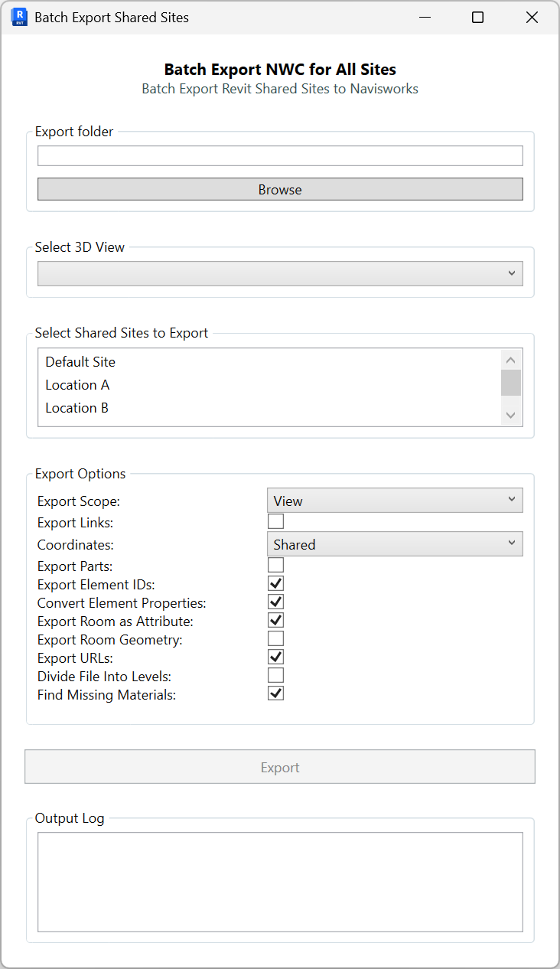This screenshot has width=560, height=969.
Task: Open the Coordinates dropdown showing Shared
Action: 394,543
